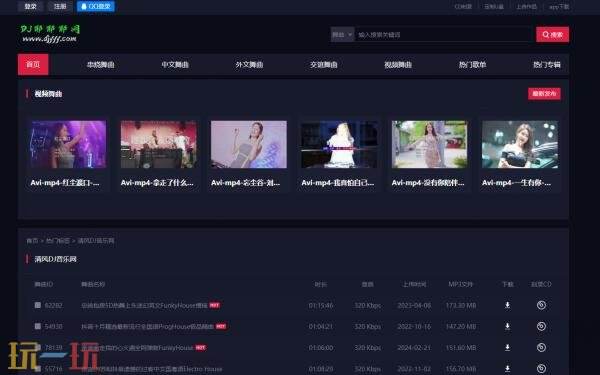Open the Avi-mp4-拿走了什么... video thumbnail
The width and height of the screenshot is (600, 375).
point(159,144)
